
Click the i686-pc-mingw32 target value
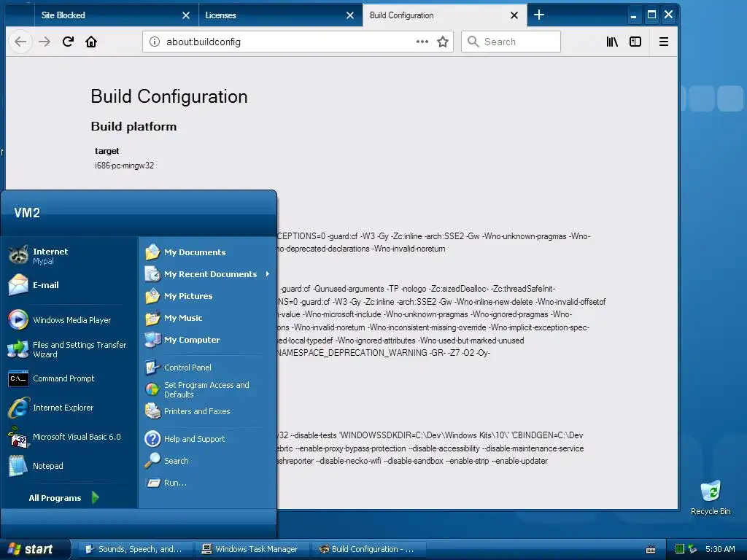[x=124, y=166]
